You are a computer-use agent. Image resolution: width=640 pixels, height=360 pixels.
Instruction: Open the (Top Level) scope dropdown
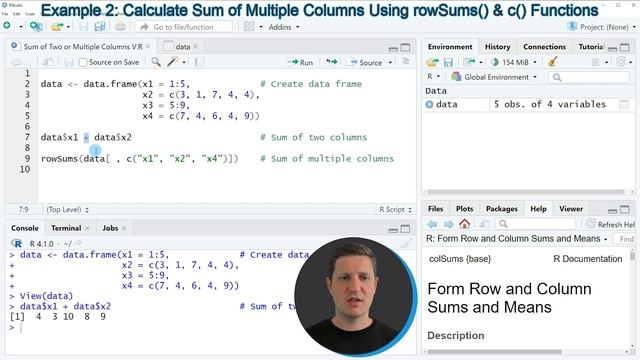click(x=67, y=209)
